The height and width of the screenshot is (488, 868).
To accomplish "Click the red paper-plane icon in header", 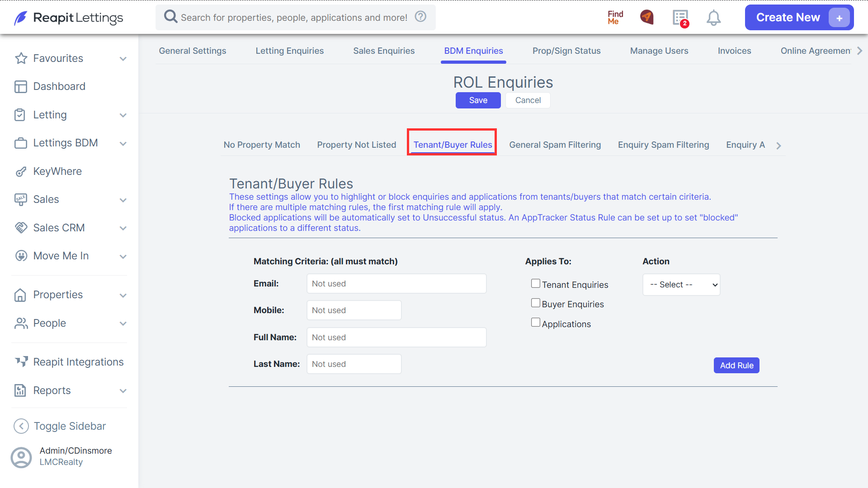I will pos(647,17).
